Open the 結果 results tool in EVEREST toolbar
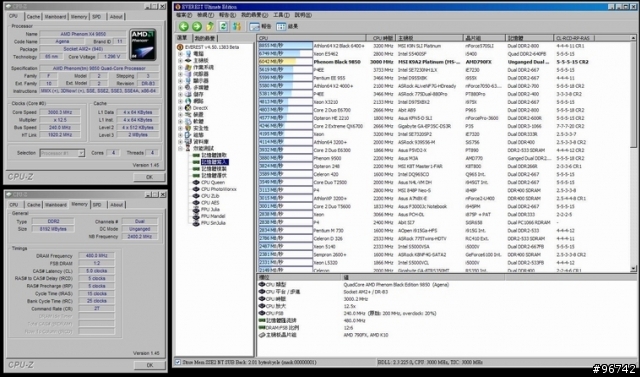This screenshot has width=640, height=377. coord(287,27)
